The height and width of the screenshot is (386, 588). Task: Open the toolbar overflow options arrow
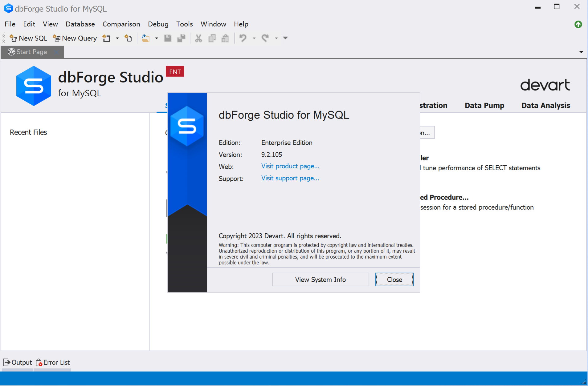pos(285,38)
